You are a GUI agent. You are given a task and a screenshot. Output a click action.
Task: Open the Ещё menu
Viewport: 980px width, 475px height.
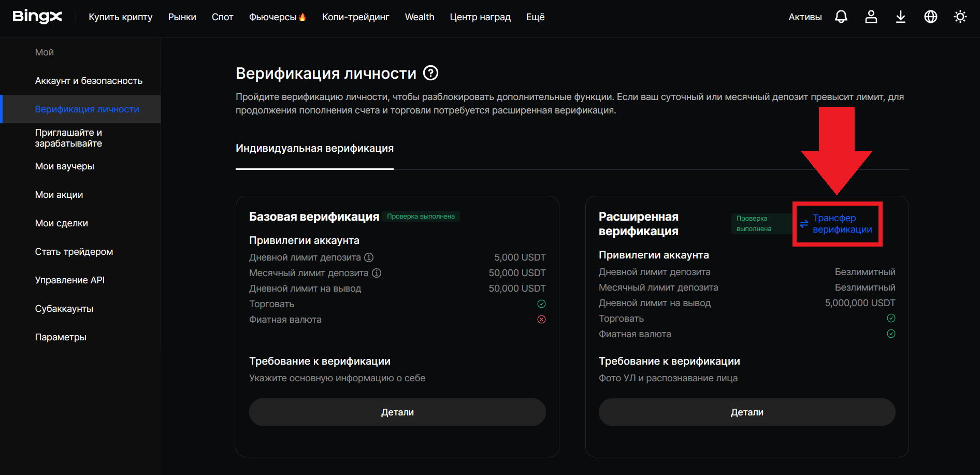535,17
